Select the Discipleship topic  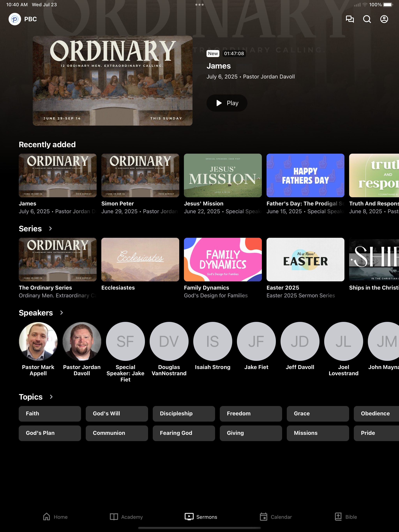tap(184, 414)
